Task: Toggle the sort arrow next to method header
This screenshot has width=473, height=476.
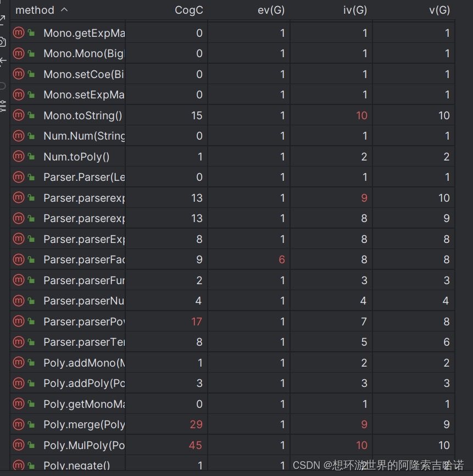Action: click(64, 10)
